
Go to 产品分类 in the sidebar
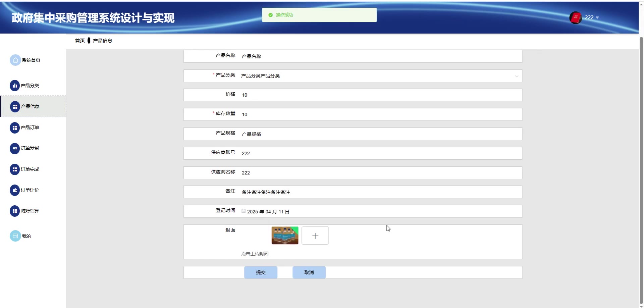(x=33, y=86)
